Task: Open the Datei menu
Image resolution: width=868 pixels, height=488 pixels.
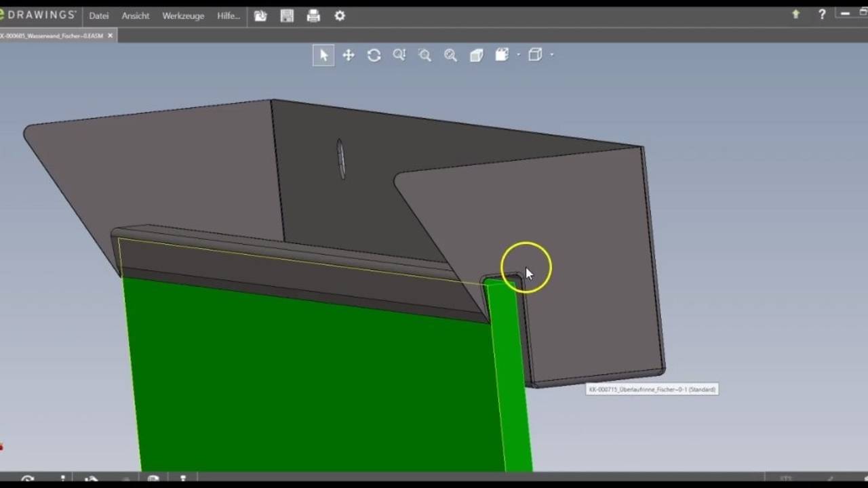Action: [x=98, y=16]
